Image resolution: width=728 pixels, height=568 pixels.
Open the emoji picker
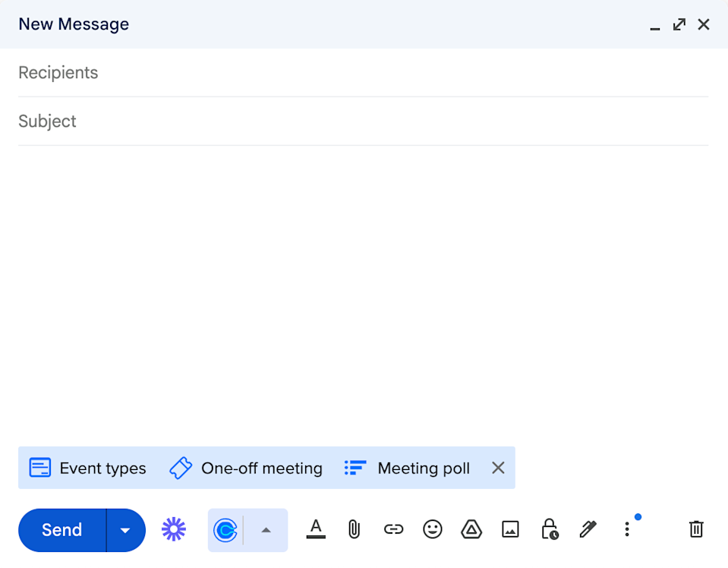pos(433,529)
